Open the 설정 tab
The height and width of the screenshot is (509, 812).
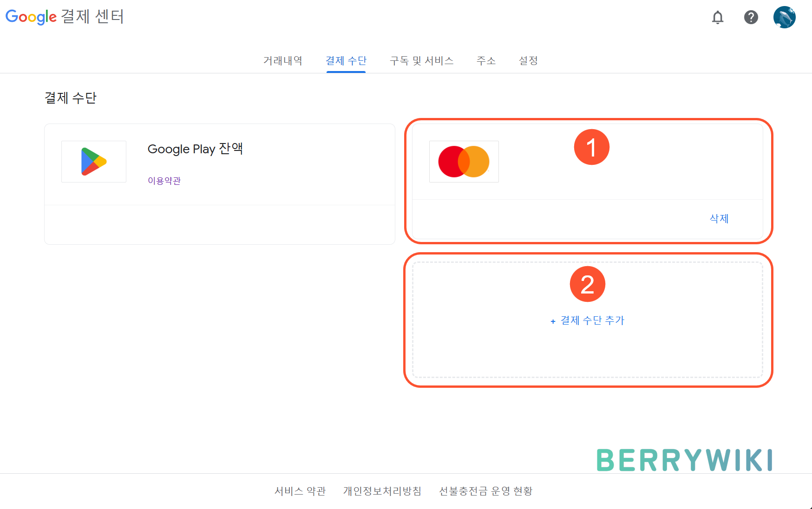coord(528,61)
